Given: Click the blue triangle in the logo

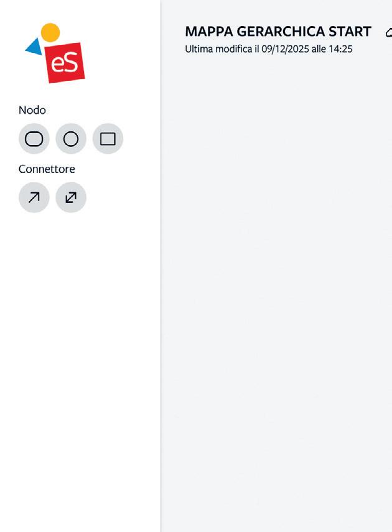Looking at the screenshot, I should point(35,47).
